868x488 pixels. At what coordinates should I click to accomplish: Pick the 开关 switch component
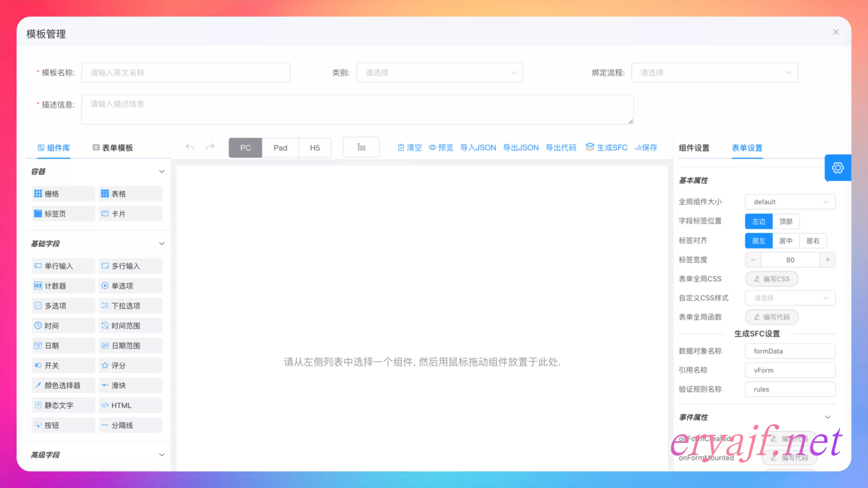coord(63,365)
